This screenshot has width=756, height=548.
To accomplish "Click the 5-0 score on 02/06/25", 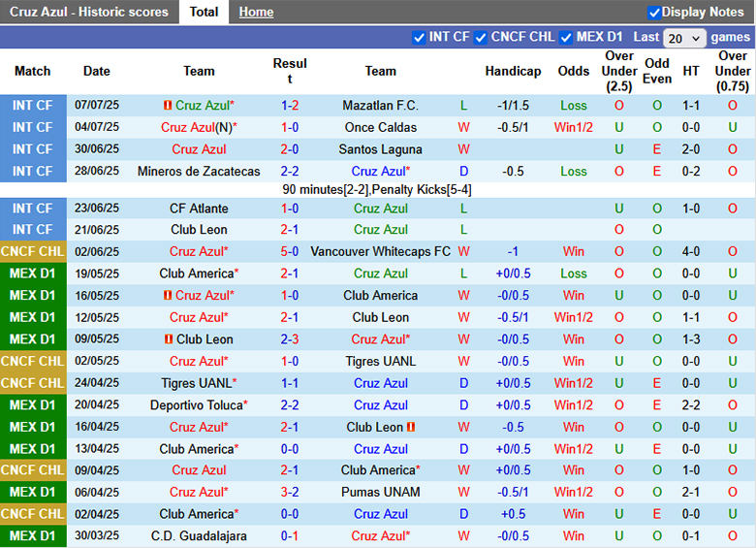I will coord(290,251).
